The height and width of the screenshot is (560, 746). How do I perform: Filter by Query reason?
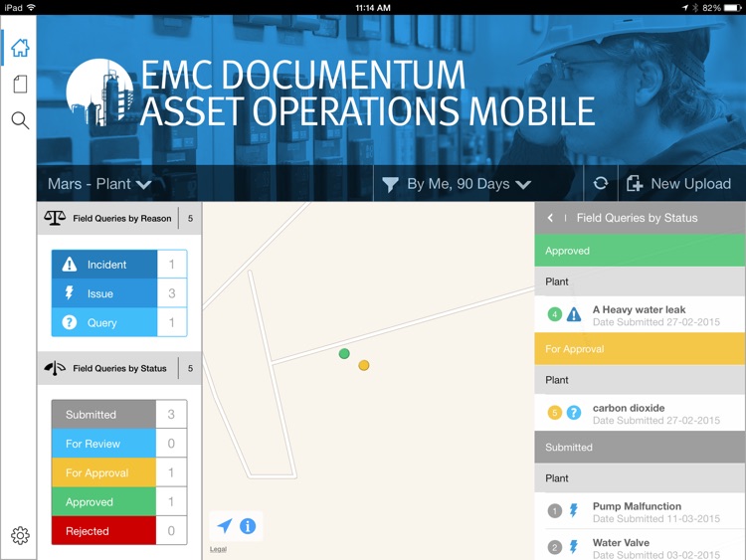[x=119, y=322]
